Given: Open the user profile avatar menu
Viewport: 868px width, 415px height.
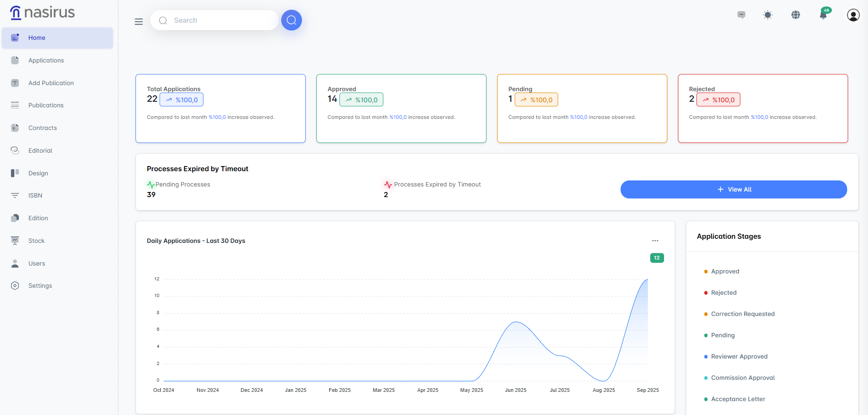Looking at the screenshot, I should [x=853, y=15].
